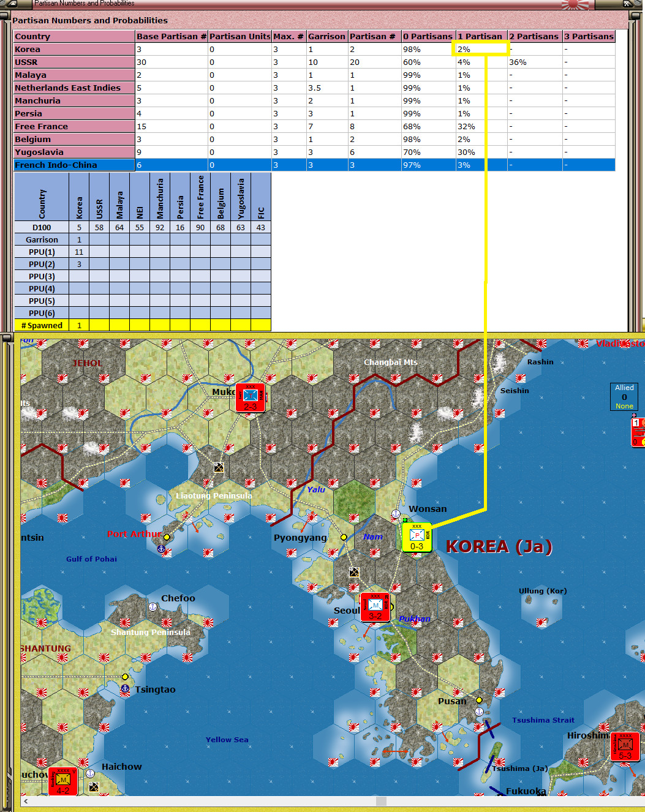Click the port symbol at Wonsan

pyautogui.click(x=396, y=514)
